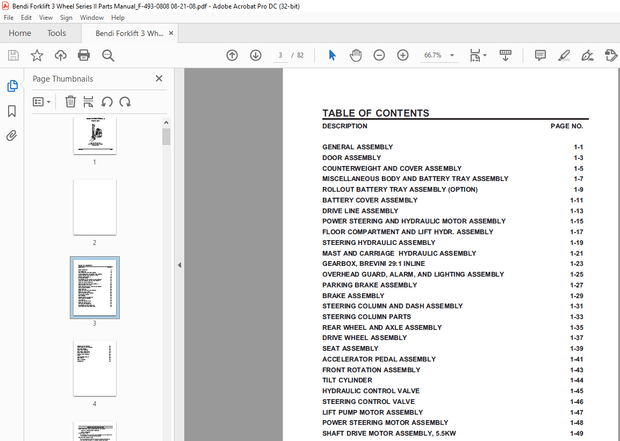Open the File menu
The width and height of the screenshot is (620, 441).
tap(9, 18)
